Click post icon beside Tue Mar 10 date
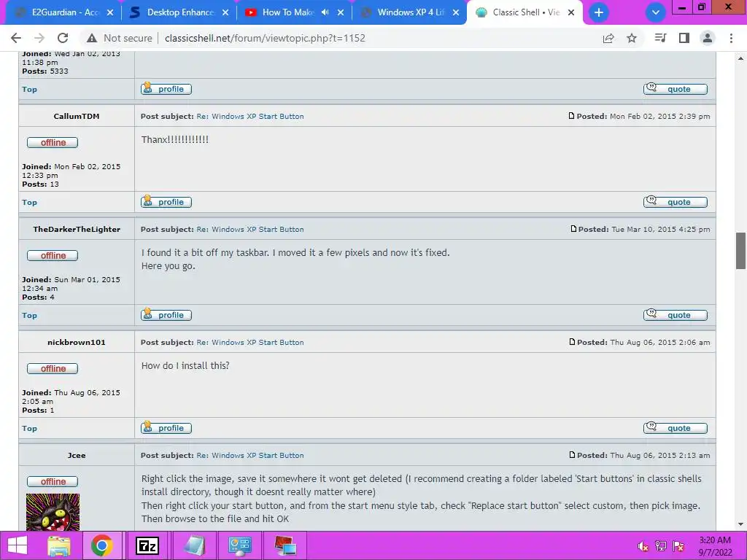The image size is (747, 560). coord(573,228)
